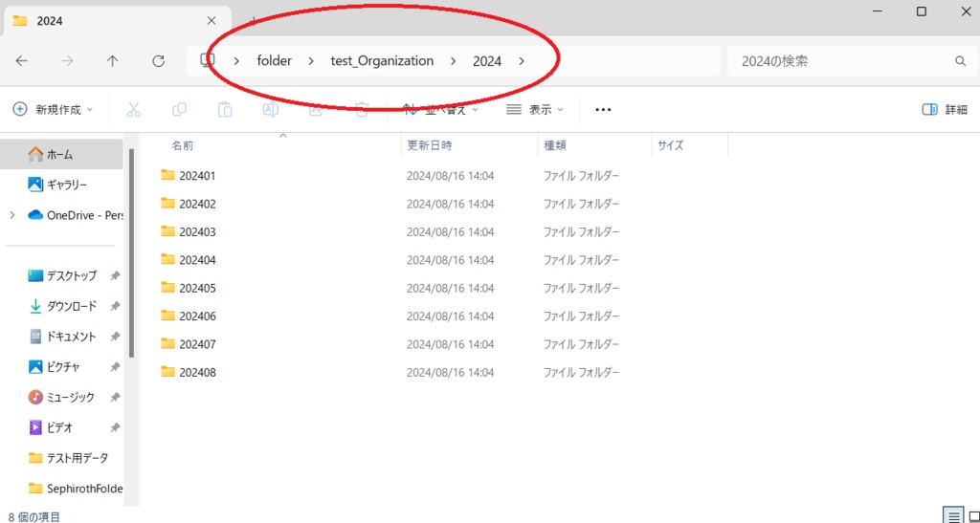Open Downloads (ダウンロード) in the sidebar

point(61,306)
